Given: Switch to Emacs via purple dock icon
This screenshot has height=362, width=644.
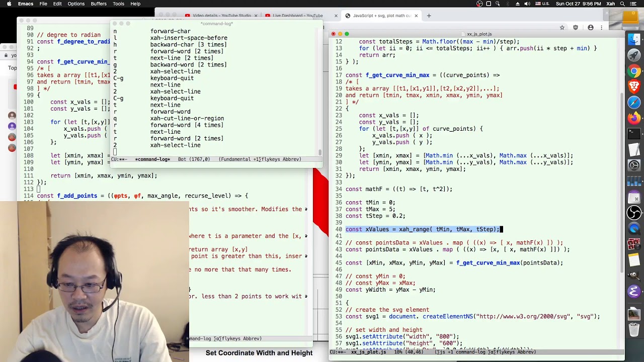Looking at the screenshot, I should point(634,291).
